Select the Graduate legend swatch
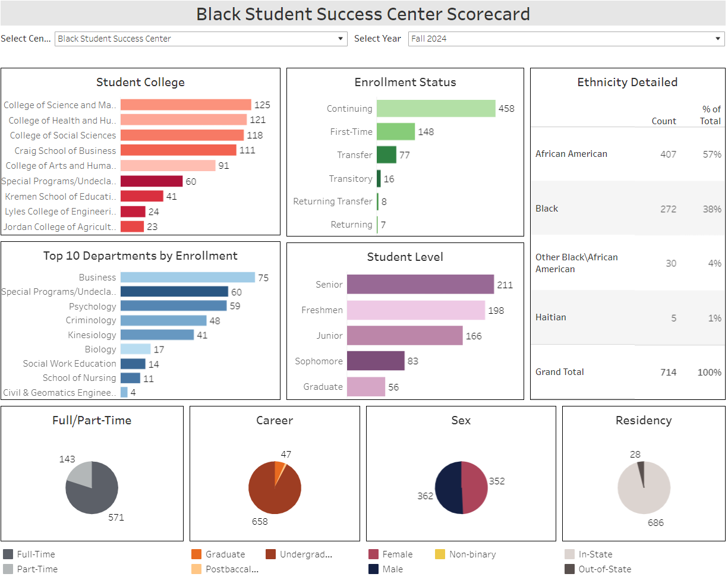Screen dimensions: 728x580 196,554
